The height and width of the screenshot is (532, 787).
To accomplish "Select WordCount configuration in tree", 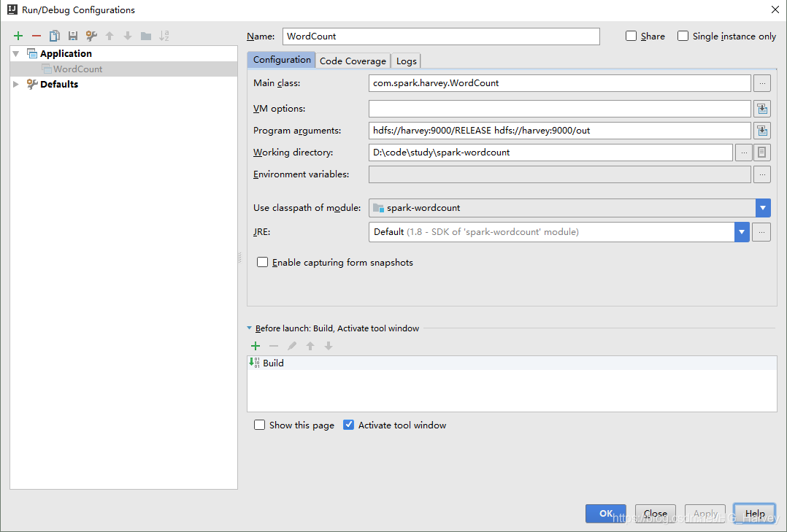I will [123, 69].
